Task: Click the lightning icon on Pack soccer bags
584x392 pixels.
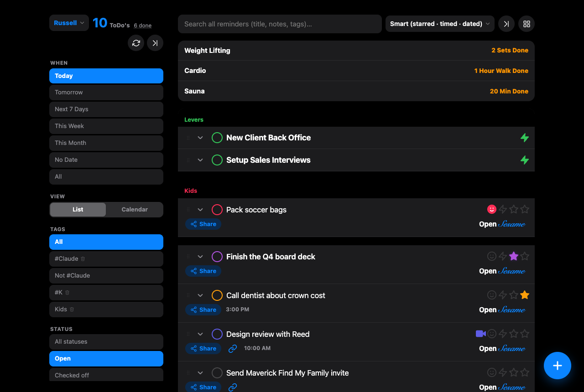Action: click(503, 209)
